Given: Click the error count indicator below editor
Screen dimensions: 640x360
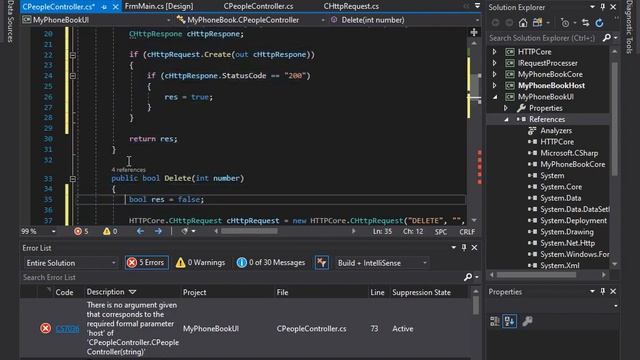Looking at the screenshot, I should click(x=81, y=231).
